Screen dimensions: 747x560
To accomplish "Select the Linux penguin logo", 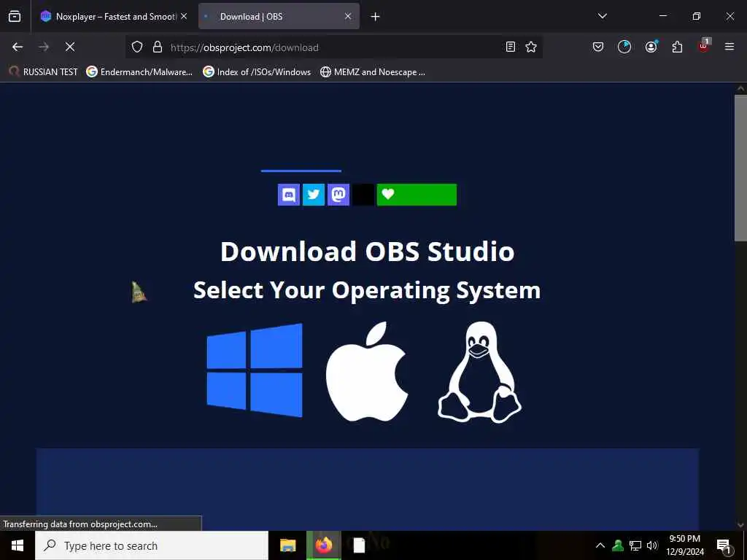I will coord(479,373).
